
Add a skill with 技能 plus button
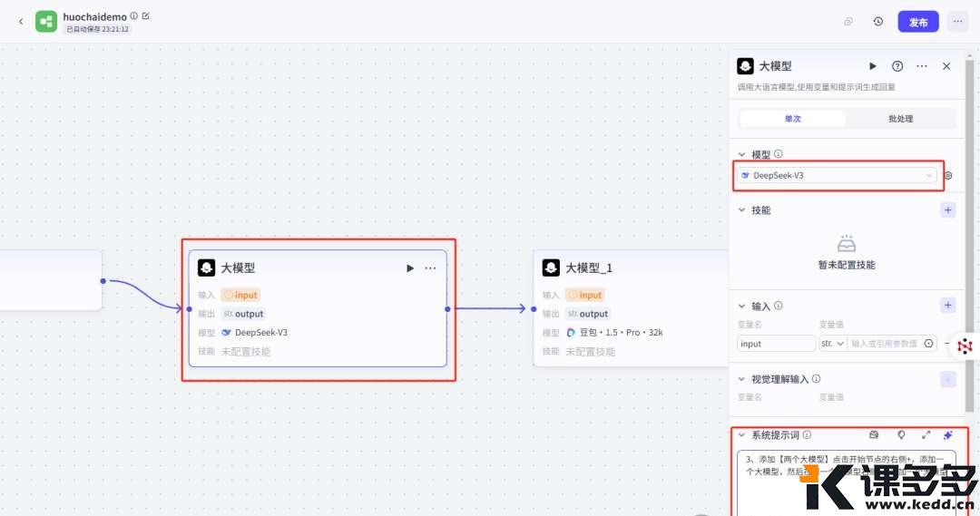948,209
